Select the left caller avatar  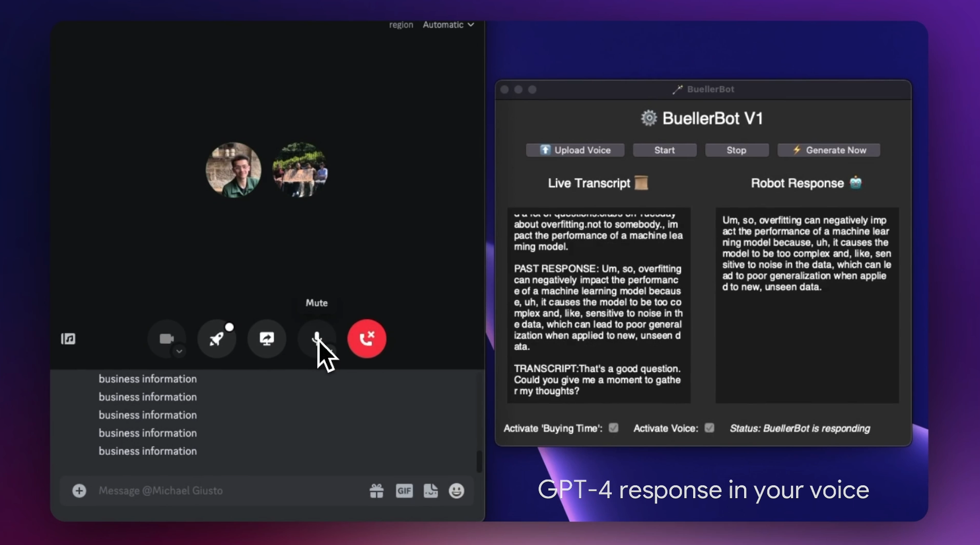click(233, 170)
